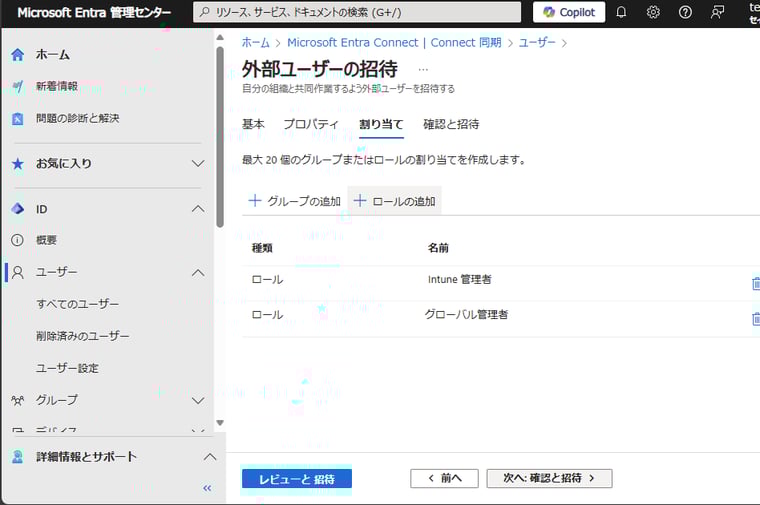This screenshot has height=505, width=760.
Task: Click Microsoft Entra 管理センター title
Action: [94, 13]
